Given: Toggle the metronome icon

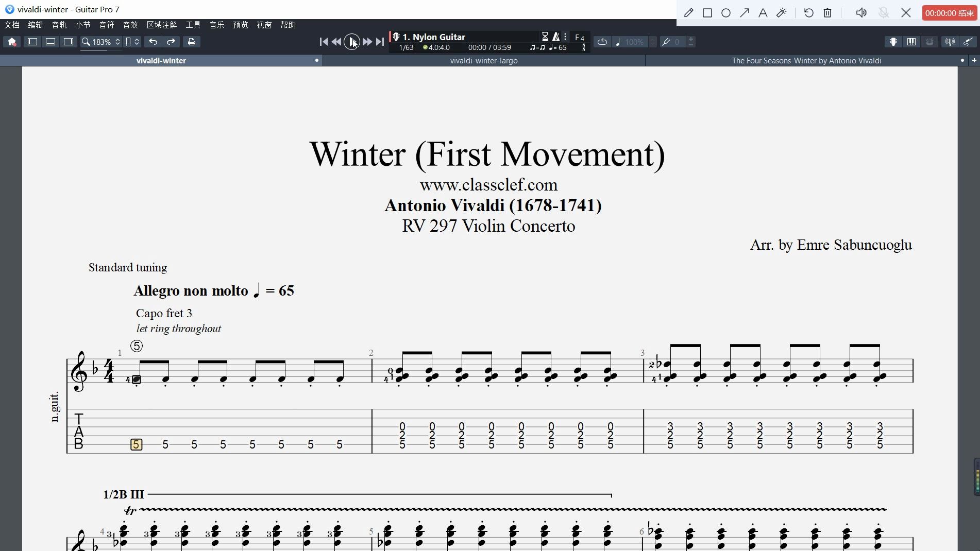Looking at the screenshot, I should [556, 37].
